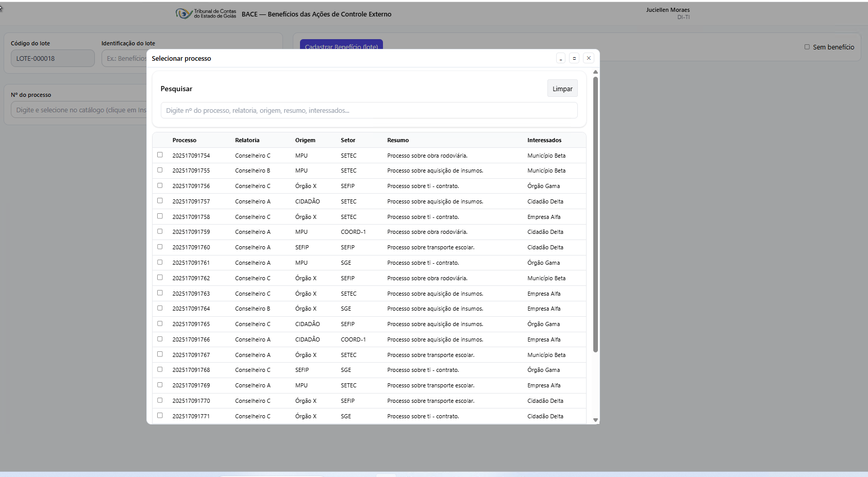The image size is (868, 477).
Task: Focus the Pesquisar search input field
Action: (369, 110)
